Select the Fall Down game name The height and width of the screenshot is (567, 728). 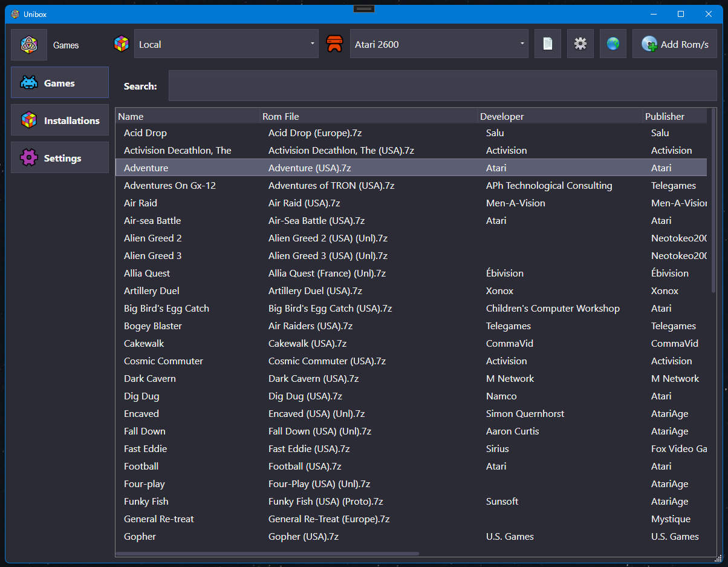point(145,431)
